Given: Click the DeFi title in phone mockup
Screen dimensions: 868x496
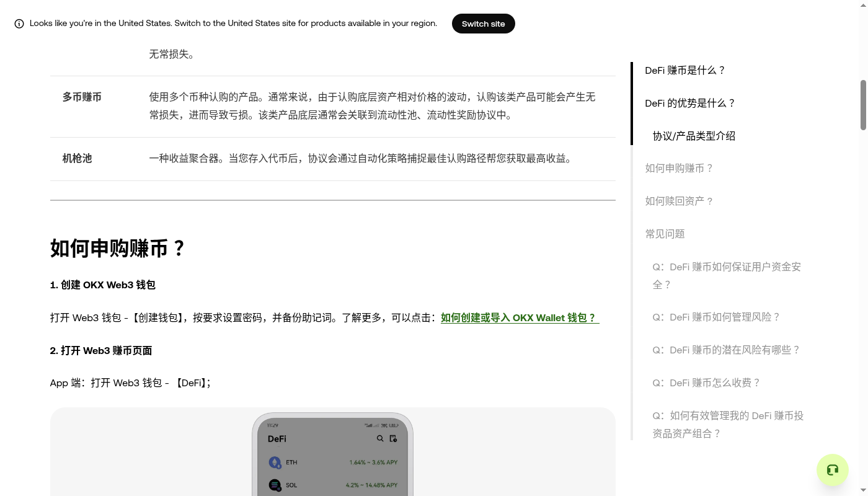Looking at the screenshot, I should click(277, 439).
